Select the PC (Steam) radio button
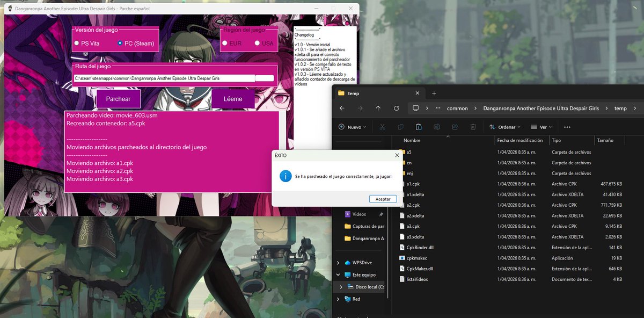Viewport: 644px width, 318px height. click(120, 43)
